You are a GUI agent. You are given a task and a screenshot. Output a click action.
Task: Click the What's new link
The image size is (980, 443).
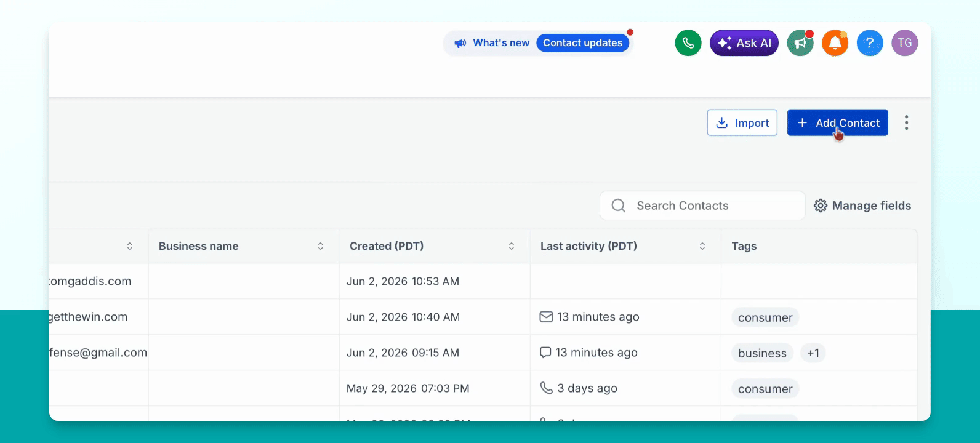point(501,43)
